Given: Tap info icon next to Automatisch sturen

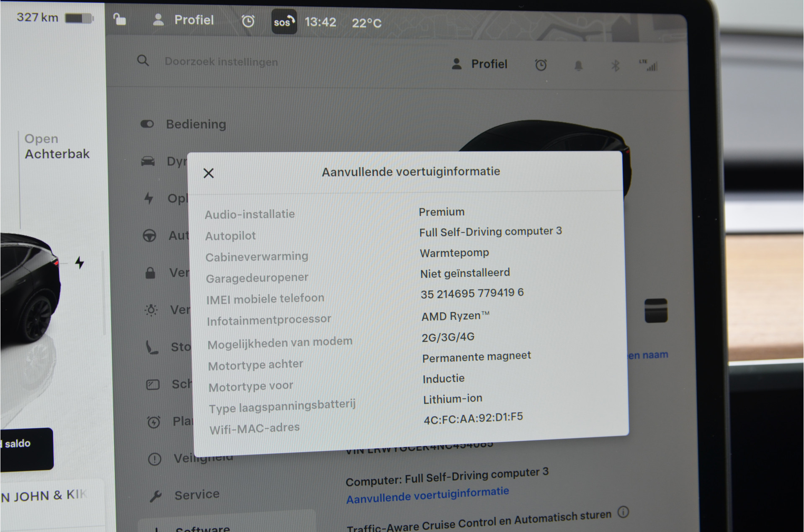Looking at the screenshot, I should coord(623,512).
